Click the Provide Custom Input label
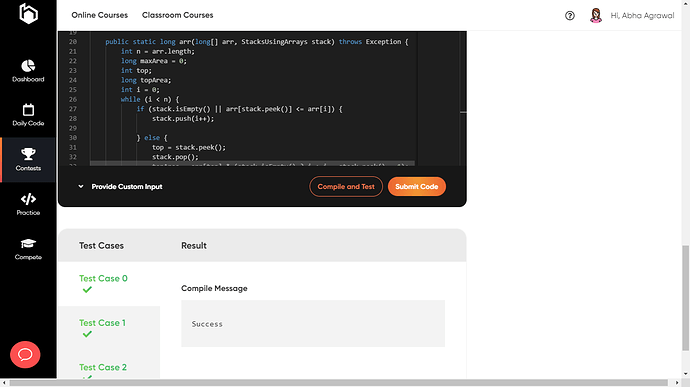Image resolution: width=690 pixels, height=387 pixels. tap(127, 187)
